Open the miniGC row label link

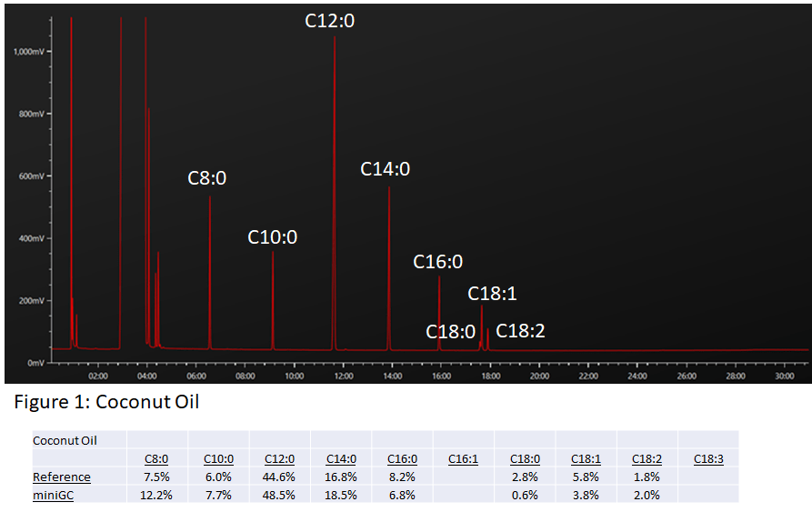tap(55, 494)
